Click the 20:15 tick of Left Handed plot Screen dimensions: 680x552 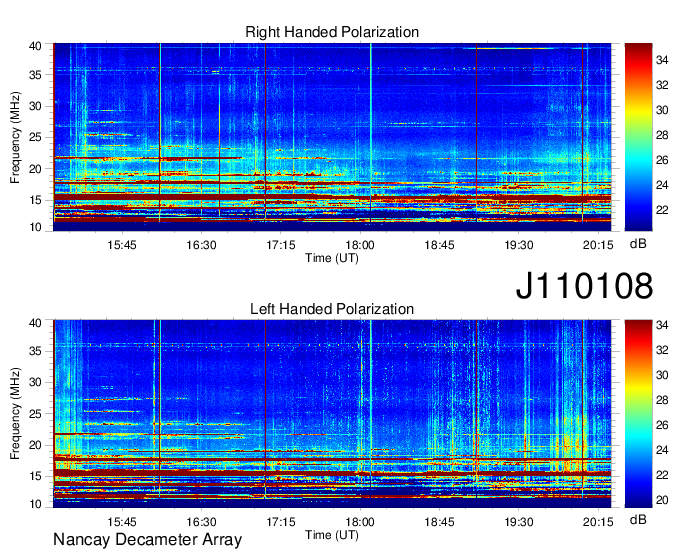pos(598,522)
